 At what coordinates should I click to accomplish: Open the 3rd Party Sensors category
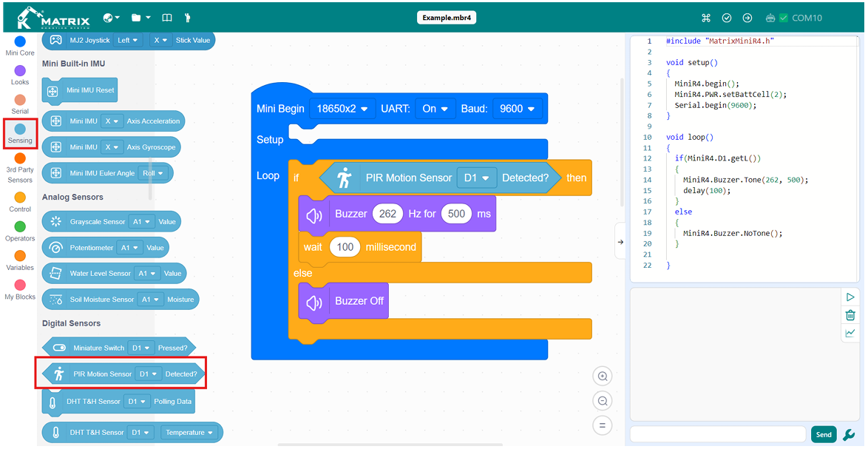[x=20, y=169]
